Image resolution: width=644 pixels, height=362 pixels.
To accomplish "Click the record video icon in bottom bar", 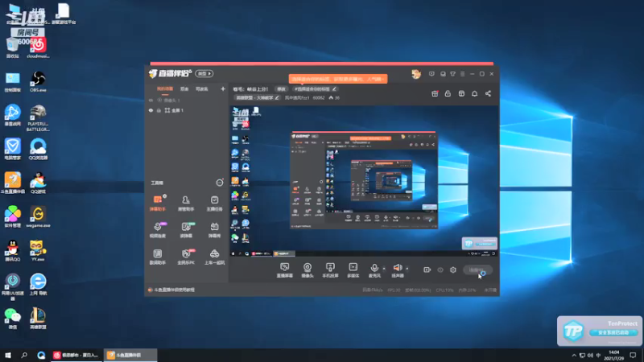I will point(427,269).
